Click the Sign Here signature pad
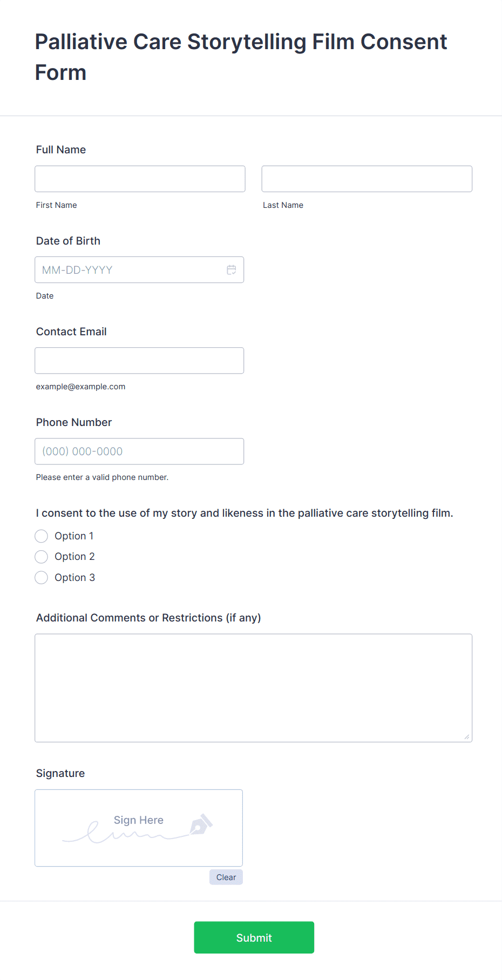Screen dimensions: 502x980 [x=138, y=828]
